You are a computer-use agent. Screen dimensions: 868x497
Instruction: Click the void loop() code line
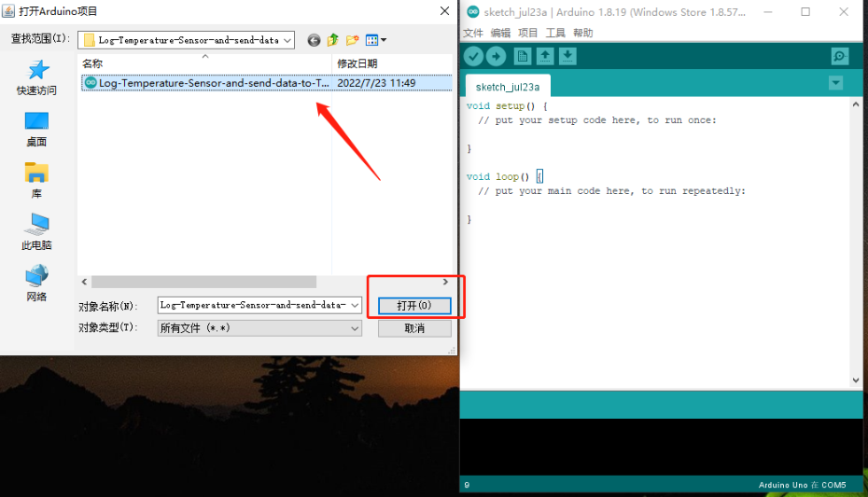click(x=505, y=177)
